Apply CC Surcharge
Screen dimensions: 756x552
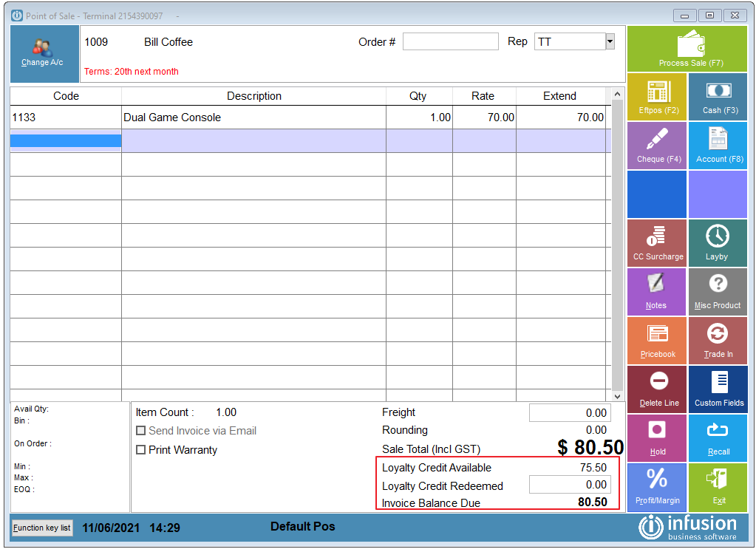coord(657,243)
